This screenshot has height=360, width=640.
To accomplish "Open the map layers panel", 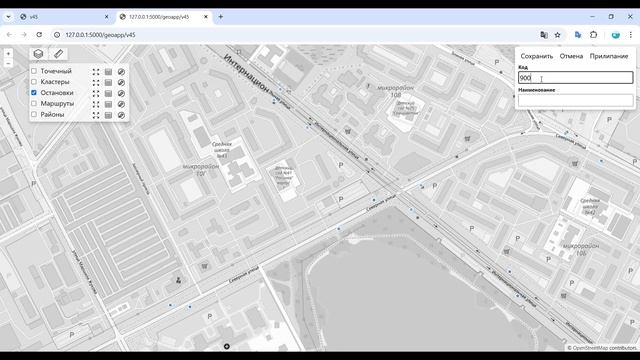I will (x=38, y=54).
